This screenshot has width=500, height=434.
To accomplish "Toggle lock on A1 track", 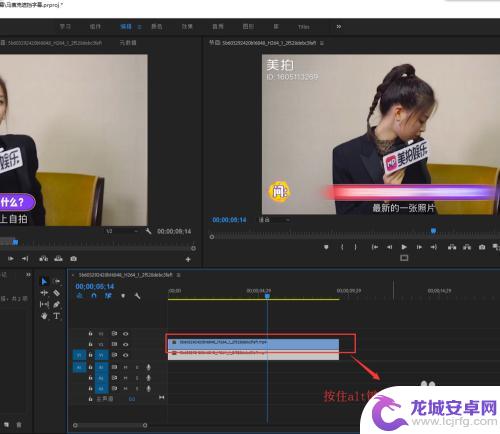I will (90, 367).
